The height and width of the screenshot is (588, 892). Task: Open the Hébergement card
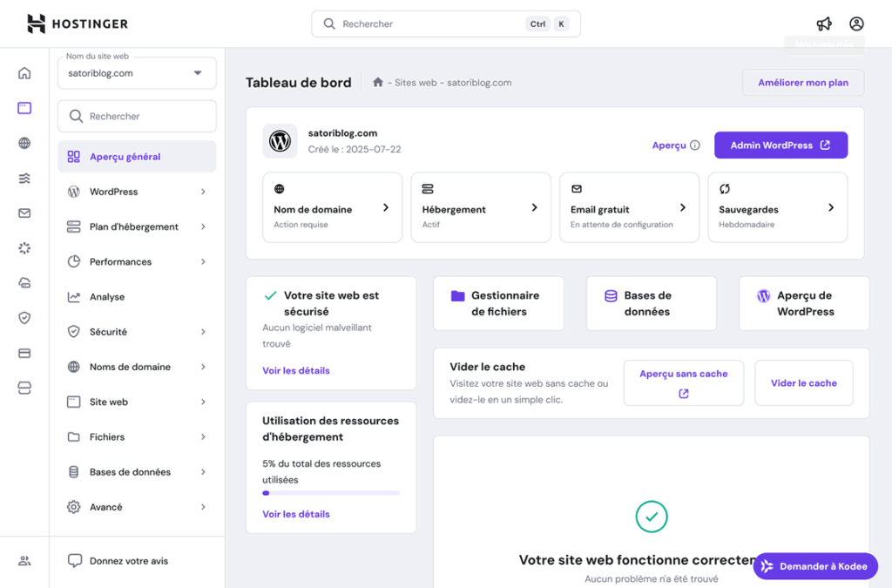[x=481, y=207]
